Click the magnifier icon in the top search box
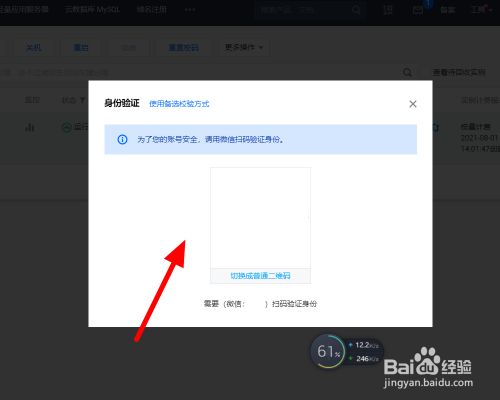Image resolution: width=500 pixels, height=400 pixels. [x=356, y=10]
